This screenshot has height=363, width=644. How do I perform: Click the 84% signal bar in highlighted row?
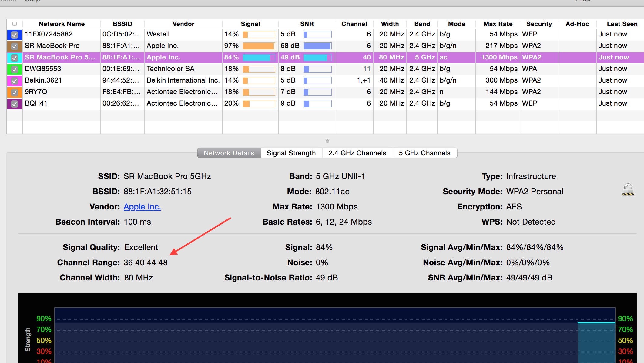pyautogui.click(x=259, y=58)
